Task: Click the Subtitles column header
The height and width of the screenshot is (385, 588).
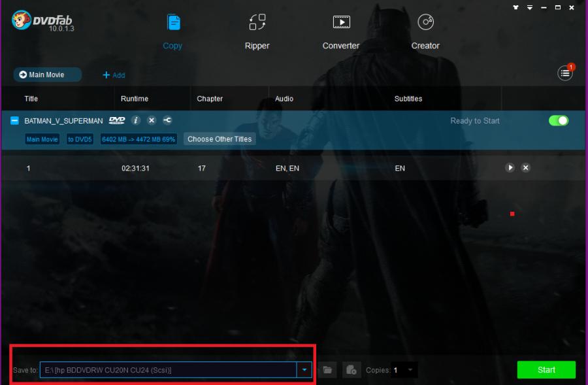Action: point(408,99)
